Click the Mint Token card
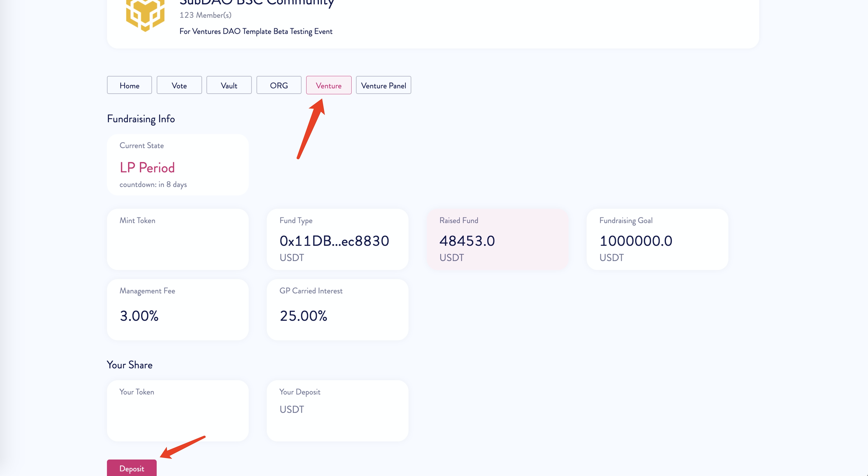The width and height of the screenshot is (868, 476). pos(178,239)
